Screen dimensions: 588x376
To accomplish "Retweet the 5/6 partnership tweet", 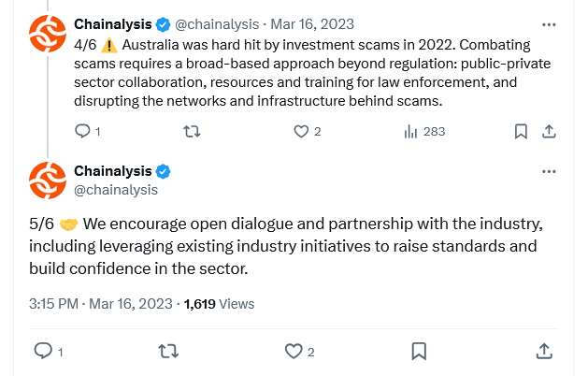I will (x=168, y=352).
